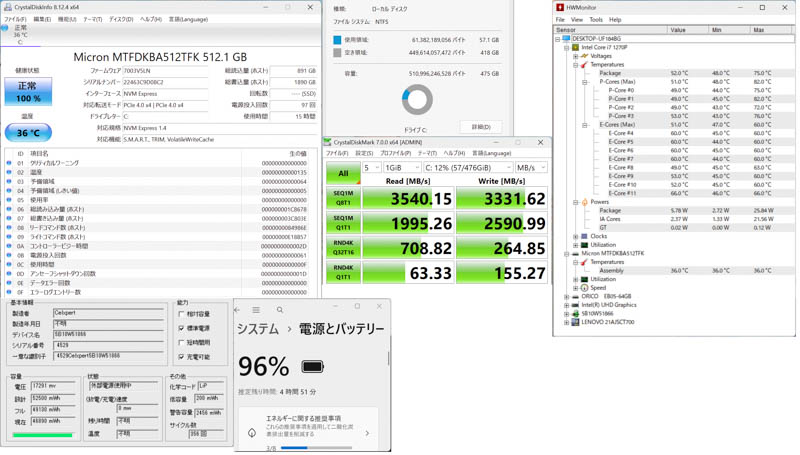The image size is (800, 455).
Task: Open the 1GiB test size dropdown
Action: click(402, 168)
